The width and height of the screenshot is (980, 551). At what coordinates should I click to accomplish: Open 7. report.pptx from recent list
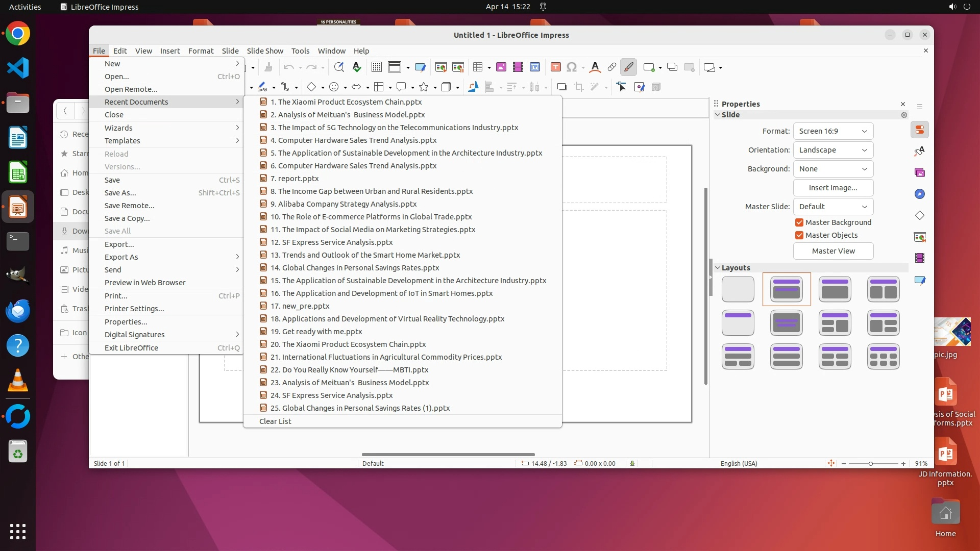298,179
